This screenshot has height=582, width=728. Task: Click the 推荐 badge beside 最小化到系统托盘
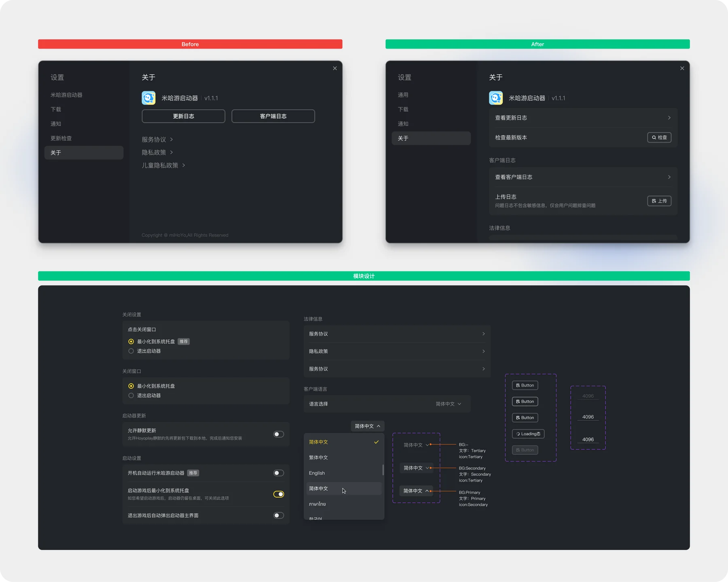184,341
